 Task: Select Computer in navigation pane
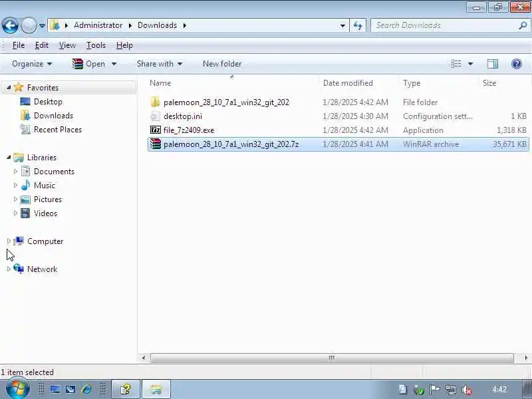coord(45,241)
